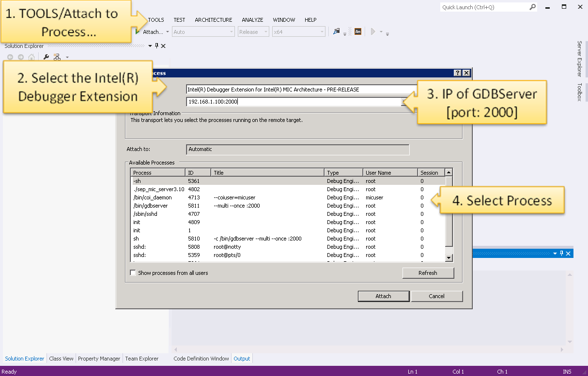Open the dropdown arrow next to Attach...
588x376 pixels.
pyautogui.click(x=168, y=32)
